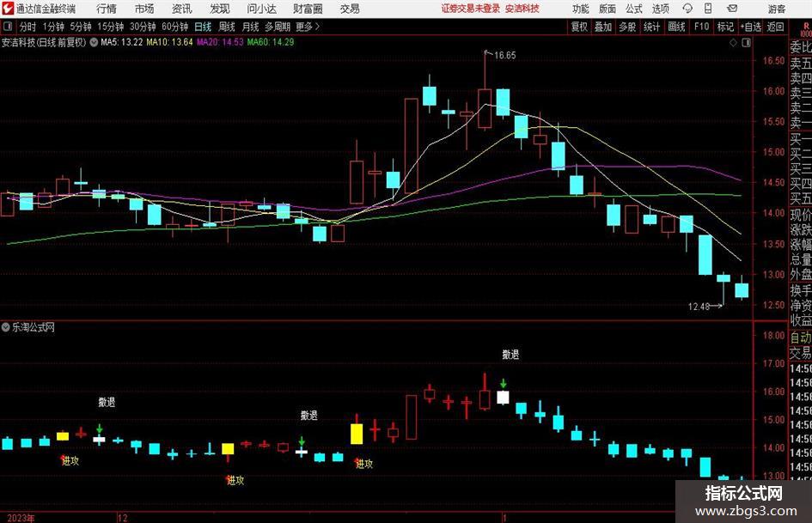Select the 多周期 multi-period tab

coord(278,27)
